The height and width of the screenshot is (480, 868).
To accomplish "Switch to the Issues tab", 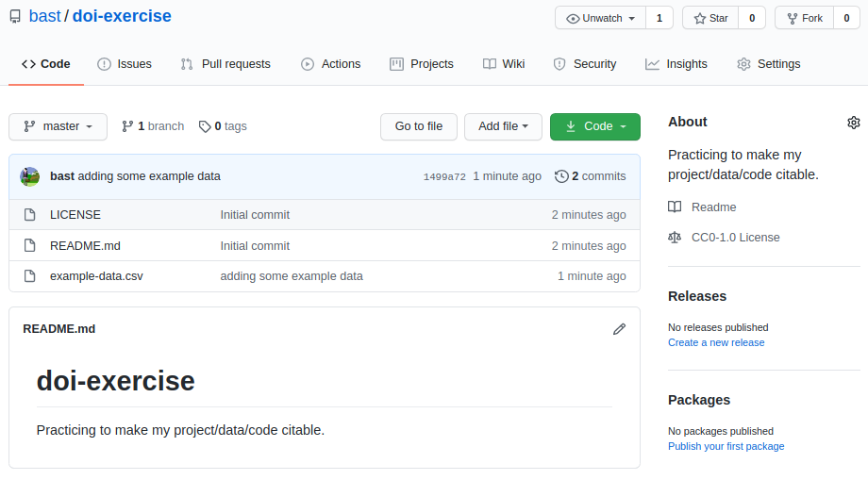I will [124, 64].
